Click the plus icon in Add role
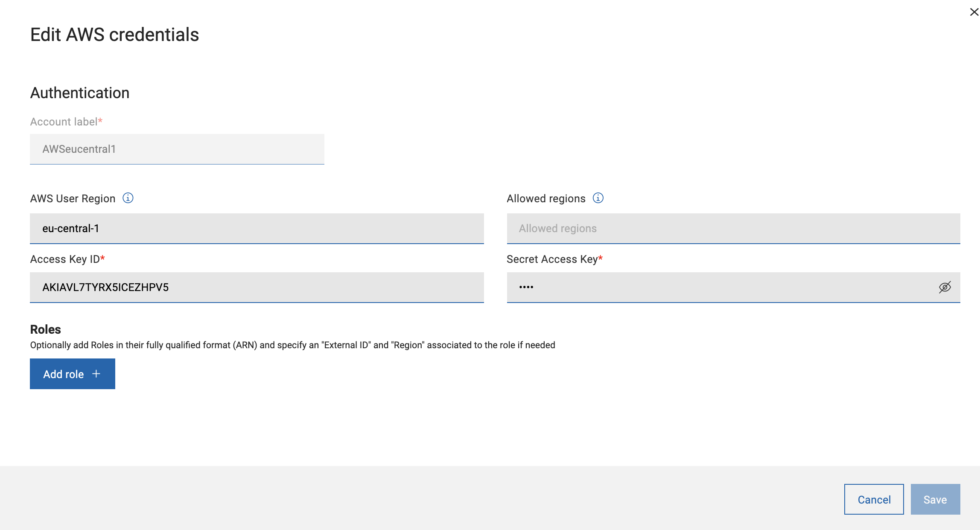The width and height of the screenshot is (980, 530). 96,374
